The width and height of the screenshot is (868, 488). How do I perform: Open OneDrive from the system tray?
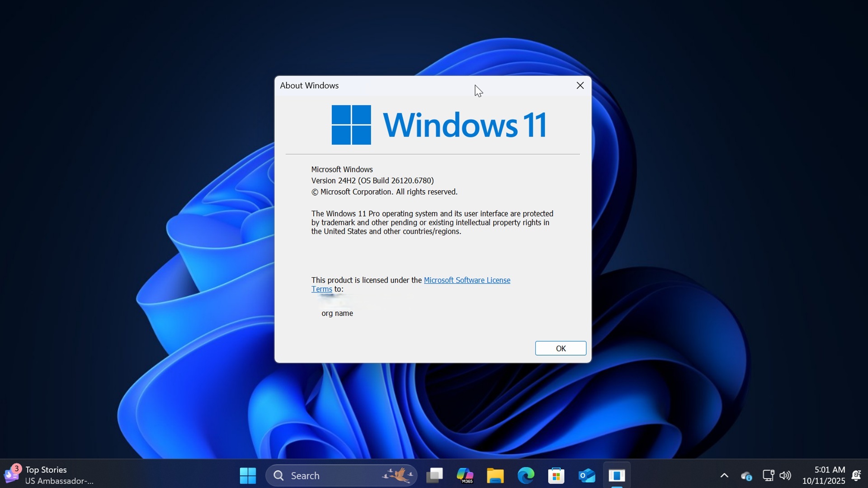tap(746, 475)
